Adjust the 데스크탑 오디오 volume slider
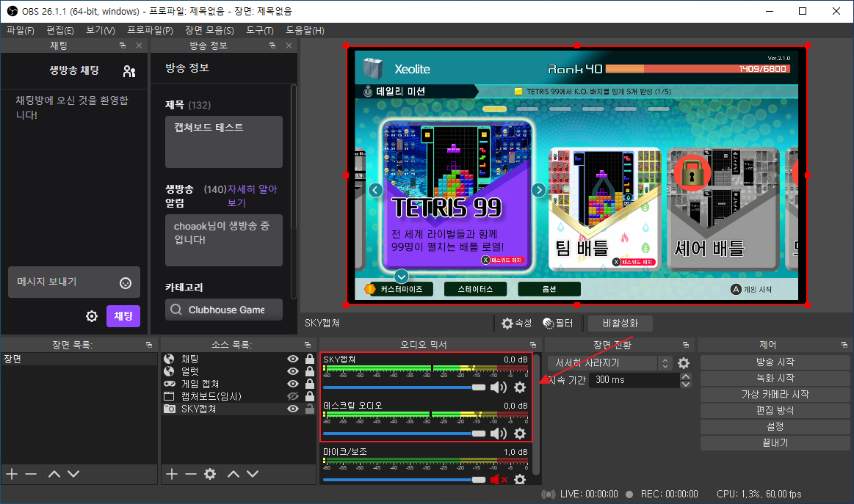 click(404, 434)
